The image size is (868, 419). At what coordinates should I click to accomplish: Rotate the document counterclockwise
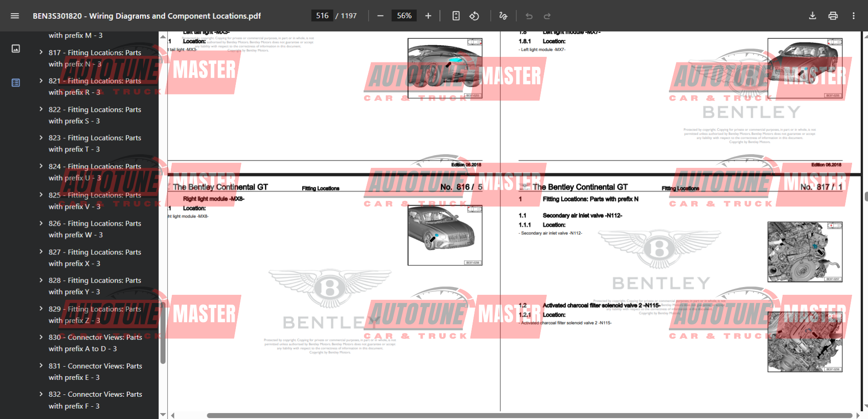pos(474,16)
